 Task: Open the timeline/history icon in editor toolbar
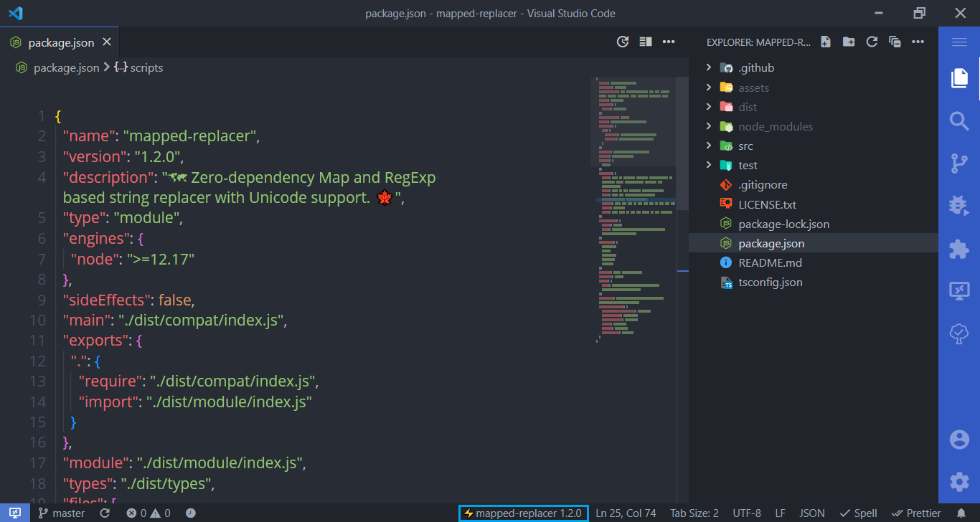pyautogui.click(x=623, y=42)
